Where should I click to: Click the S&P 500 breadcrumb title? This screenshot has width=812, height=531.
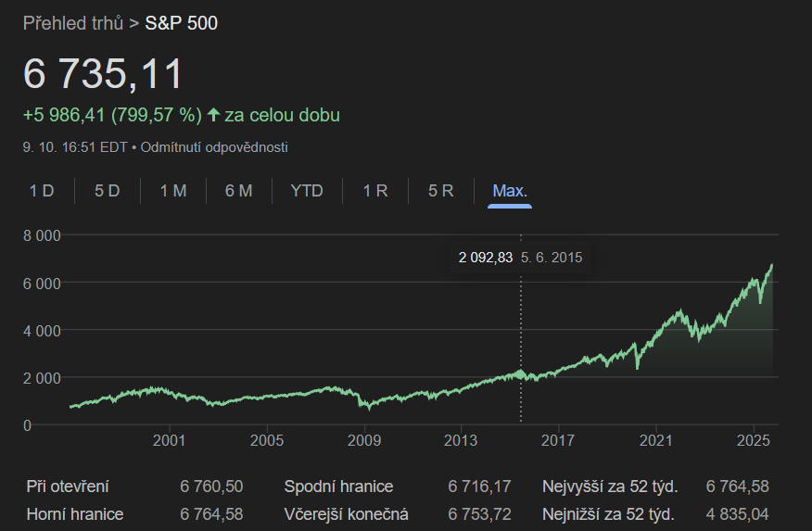(x=182, y=22)
